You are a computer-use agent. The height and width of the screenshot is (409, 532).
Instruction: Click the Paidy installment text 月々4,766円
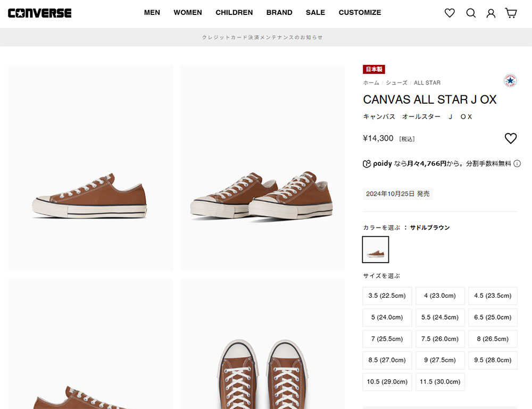click(427, 164)
